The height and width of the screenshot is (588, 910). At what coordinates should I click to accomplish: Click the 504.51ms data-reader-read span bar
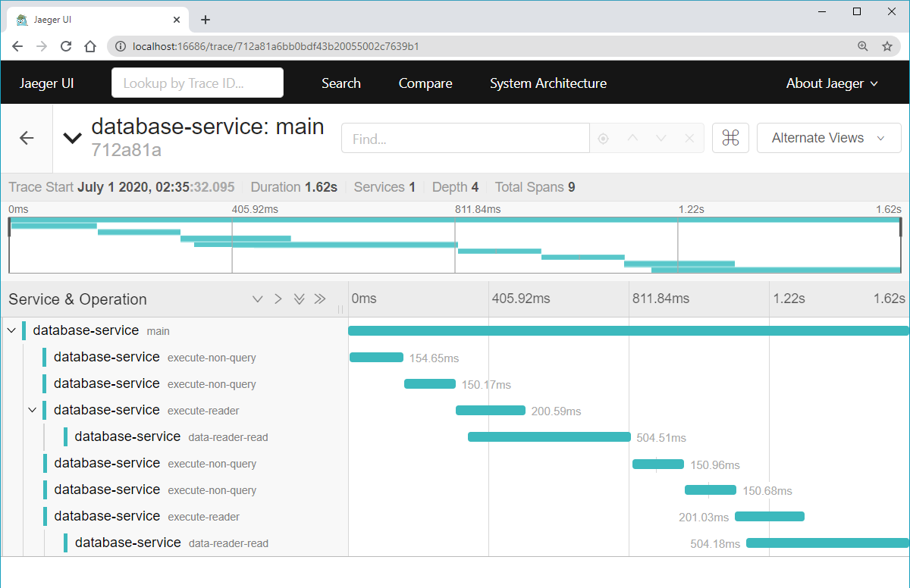click(x=549, y=437)
